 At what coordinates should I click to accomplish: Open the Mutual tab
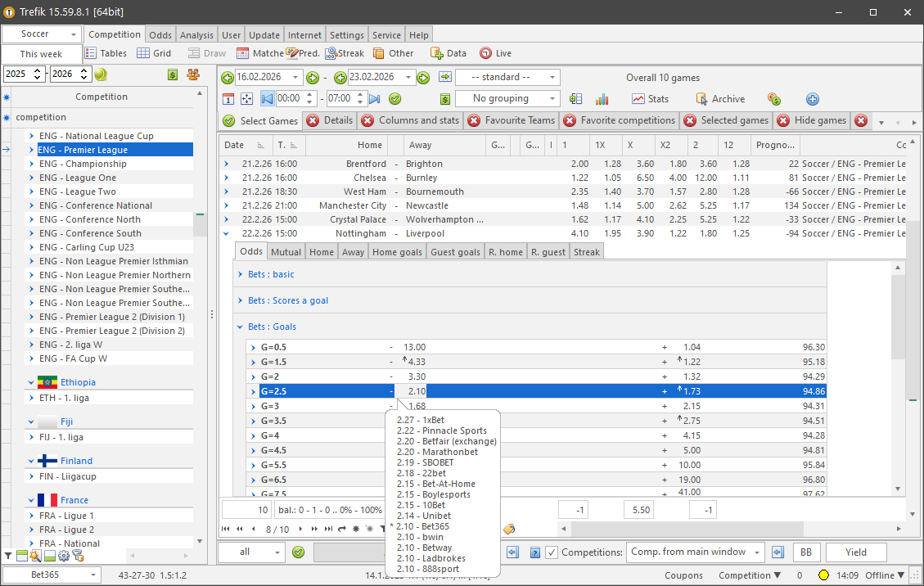[x=286, y=252]
